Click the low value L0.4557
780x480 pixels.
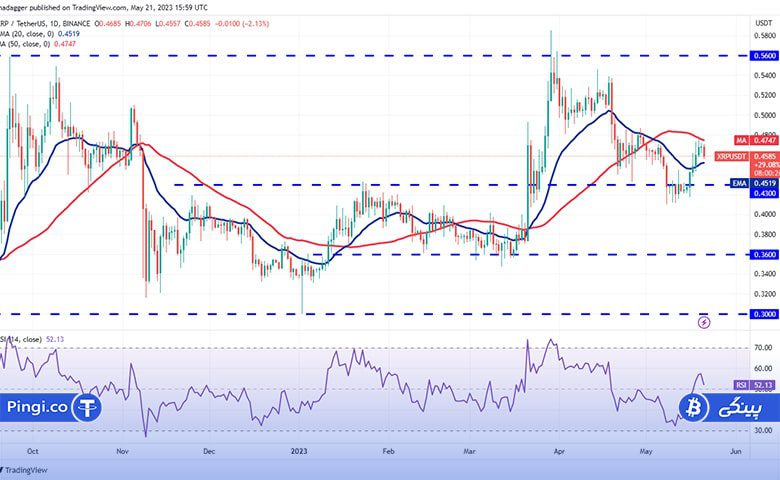pos(169,23)
